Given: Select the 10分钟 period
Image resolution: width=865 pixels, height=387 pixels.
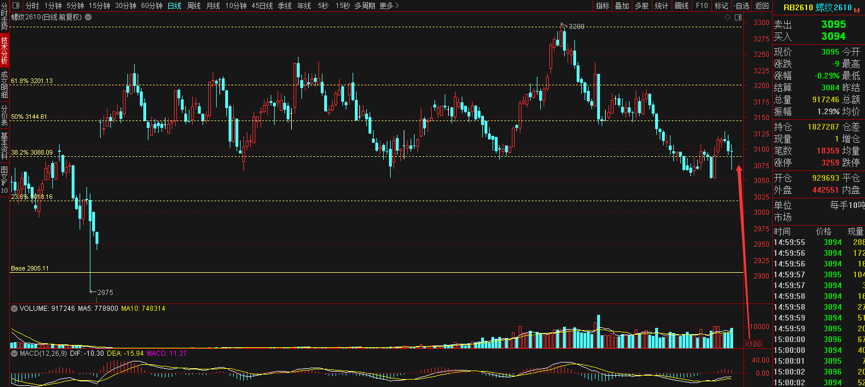Looking at the screenshot, I should click(x=236, y=6).
